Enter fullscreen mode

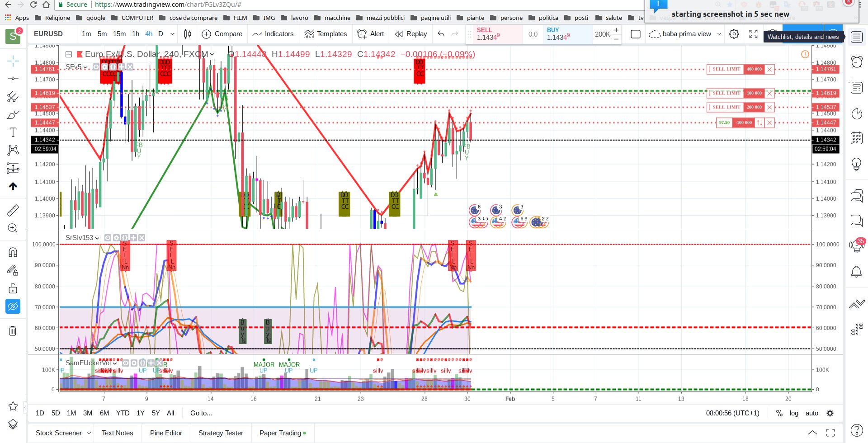click(x=753, y=34)
